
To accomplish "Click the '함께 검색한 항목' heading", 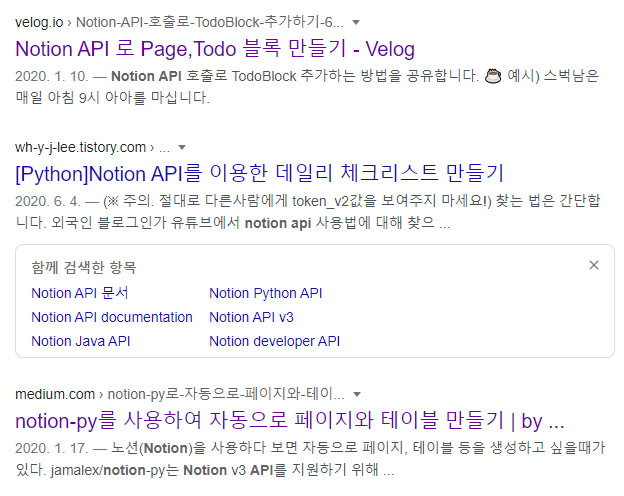I will pos(84,268).
